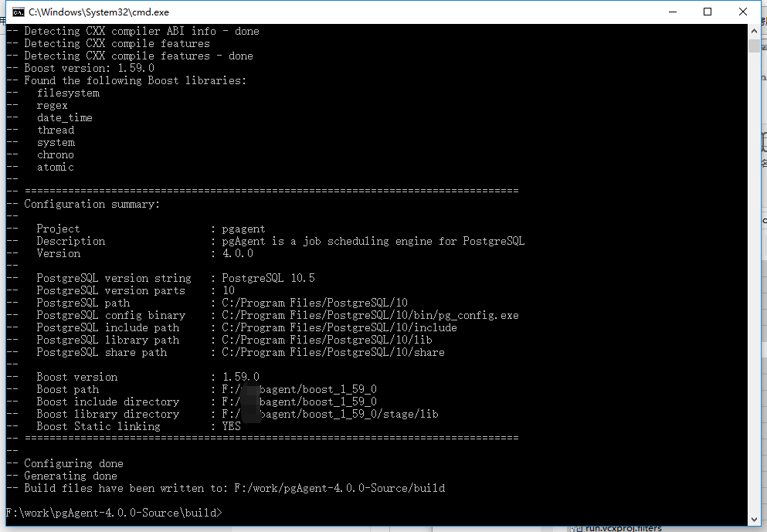Click the Boost Static linking 'YES' value
The image size is (767, 532).
(232, 426)
